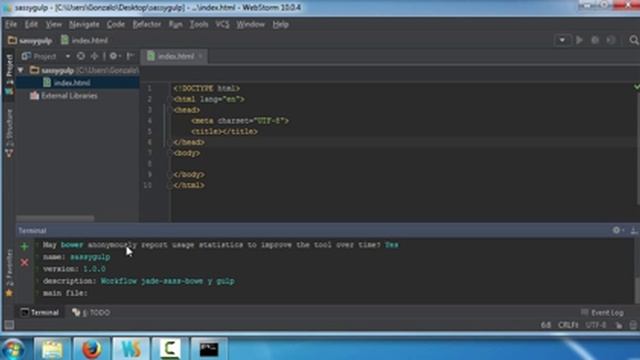The image size is (640, 360).
Task: Add new terminal session with green plus
Action: [x=24, y=247]
